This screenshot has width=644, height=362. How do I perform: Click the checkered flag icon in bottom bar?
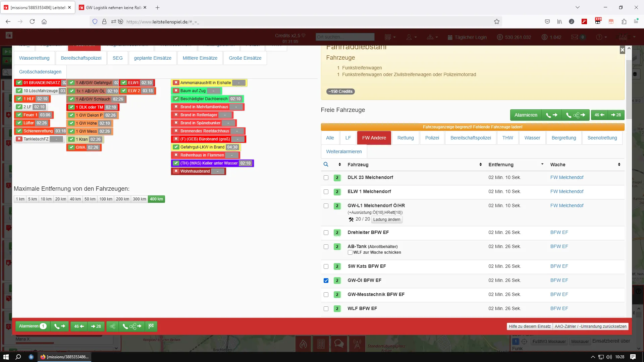coord(151,326)
